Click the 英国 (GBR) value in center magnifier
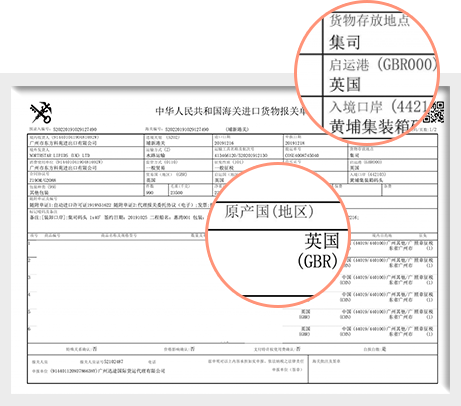 (x=319, y=251)
